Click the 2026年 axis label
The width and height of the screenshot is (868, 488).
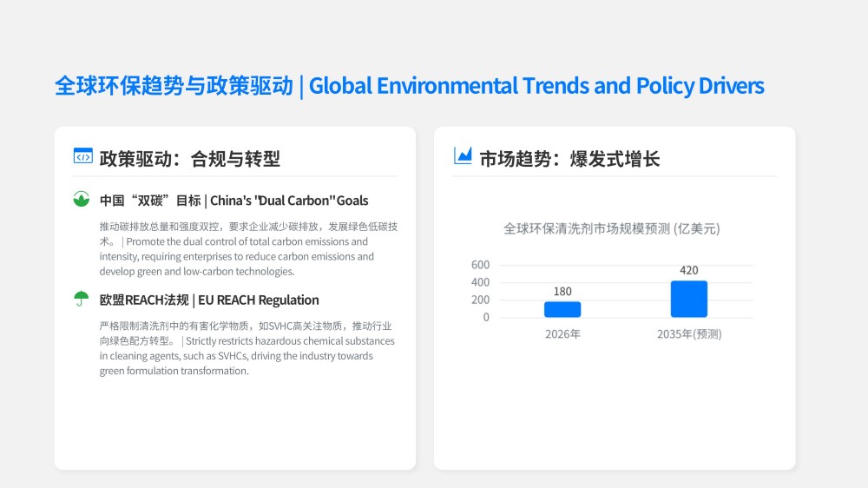[x=562, y=334]
